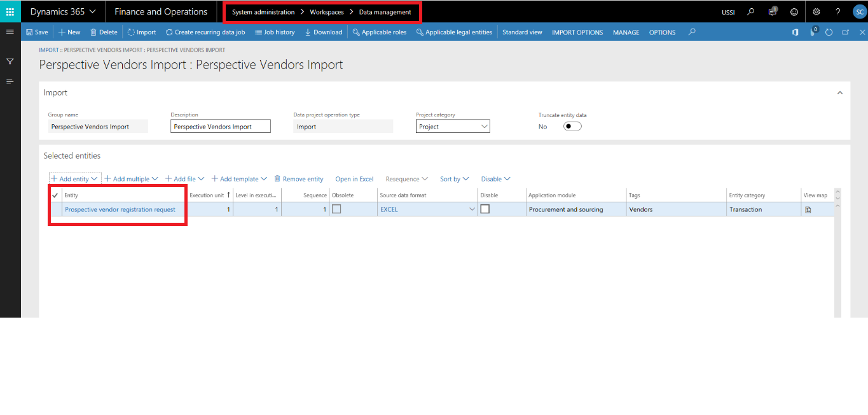Viewport: 868px width, 415px height.
Task: Open related information lines icon in sidebar
Action: pos(10,81)
